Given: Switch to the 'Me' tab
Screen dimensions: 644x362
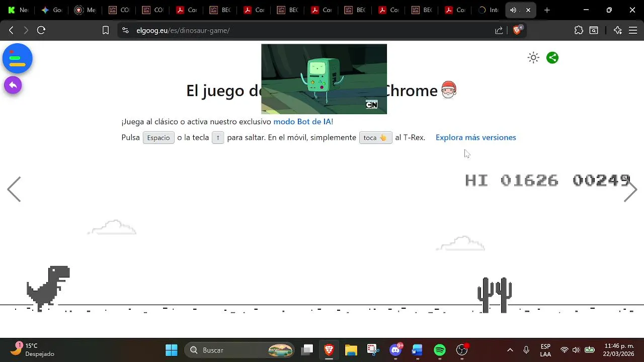Looking at the screenshot, I should pyautogui.click(x=85, y=10).
